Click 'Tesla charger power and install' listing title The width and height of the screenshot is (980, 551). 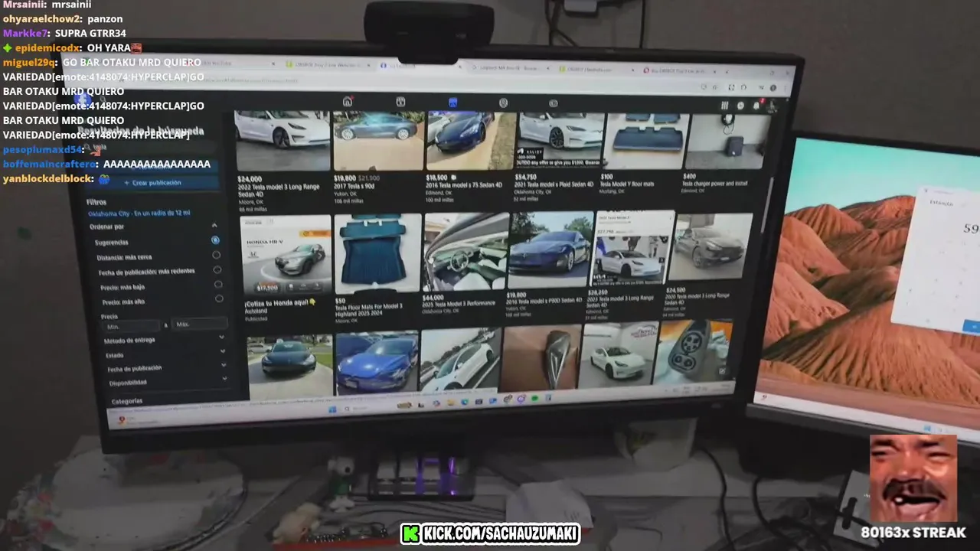tap(716, 184)
